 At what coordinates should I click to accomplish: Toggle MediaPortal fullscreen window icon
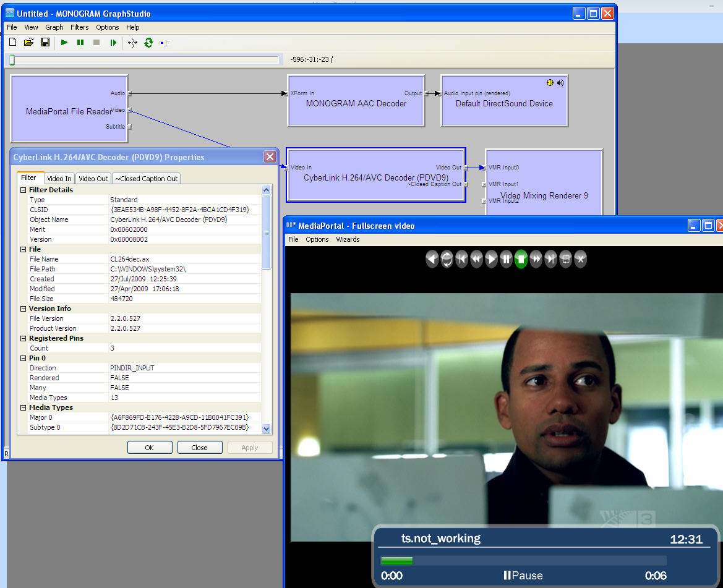566,259
